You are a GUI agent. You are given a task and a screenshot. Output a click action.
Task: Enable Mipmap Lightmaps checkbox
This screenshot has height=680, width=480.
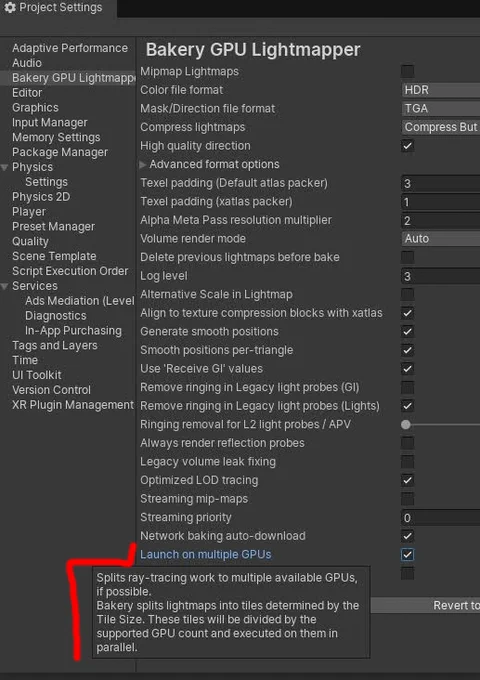(407, 71)
